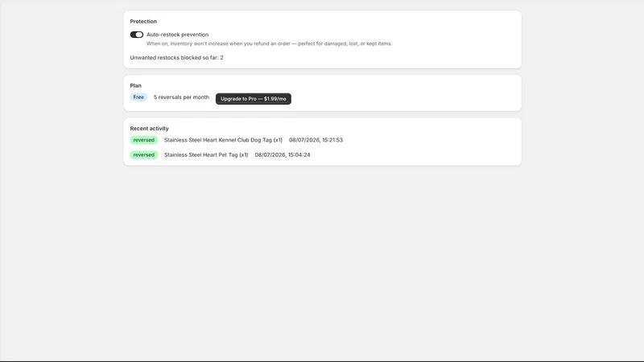Click 'Unwanted restocks blocked so far: 2' text
The image size is (644, 362).
176,57
